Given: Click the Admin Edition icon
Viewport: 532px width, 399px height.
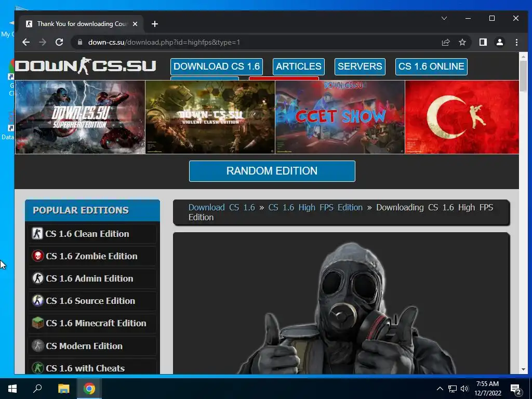Looking at the screenshot, I should (x=37, y=278).
